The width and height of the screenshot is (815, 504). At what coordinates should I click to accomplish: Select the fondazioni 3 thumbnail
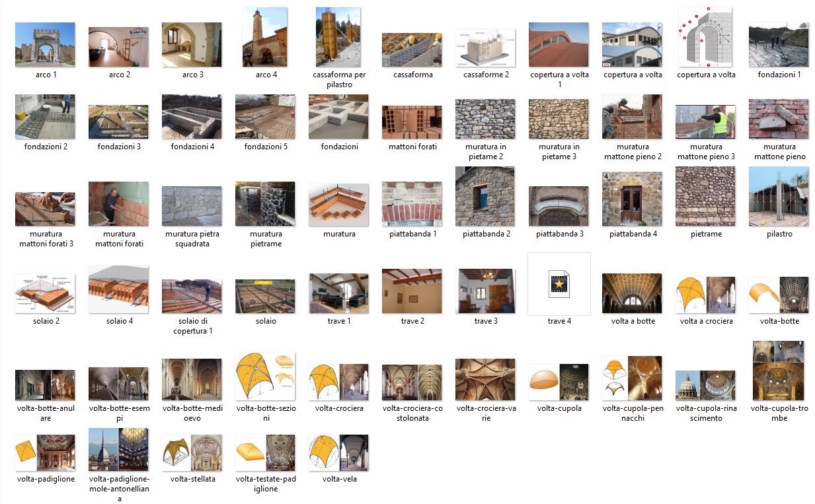118,122
